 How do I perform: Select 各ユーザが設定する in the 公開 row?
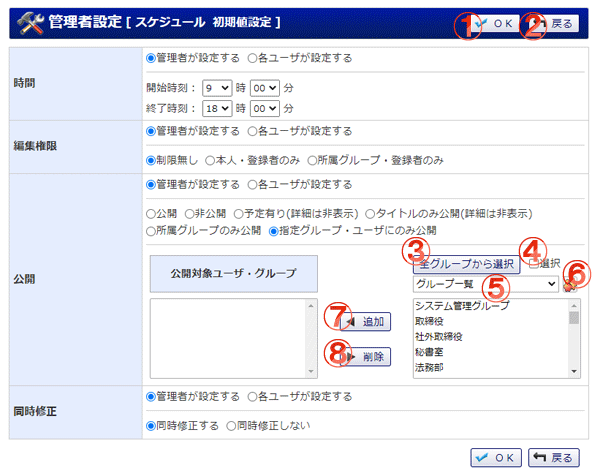pos(252,185)
